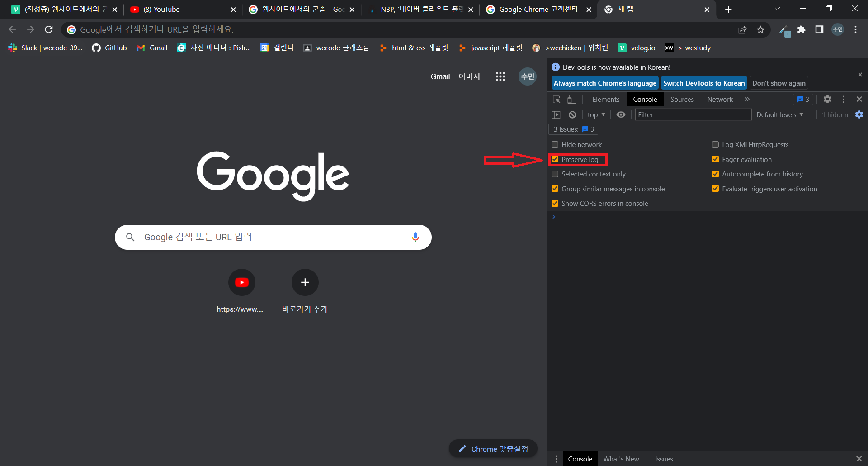Toggle Autocomplete from history
868x466 pixels.
[x=715, y=174]
